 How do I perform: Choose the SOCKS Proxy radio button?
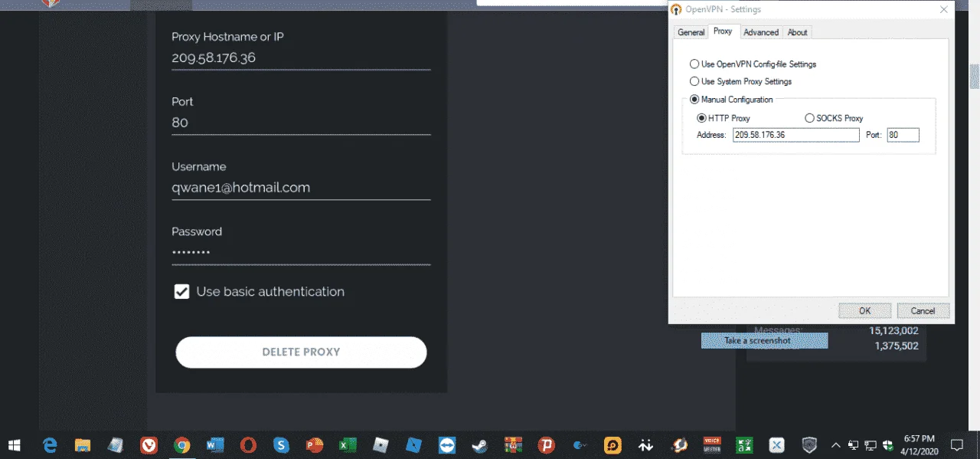pyautogui.click(x=809, y=118)
